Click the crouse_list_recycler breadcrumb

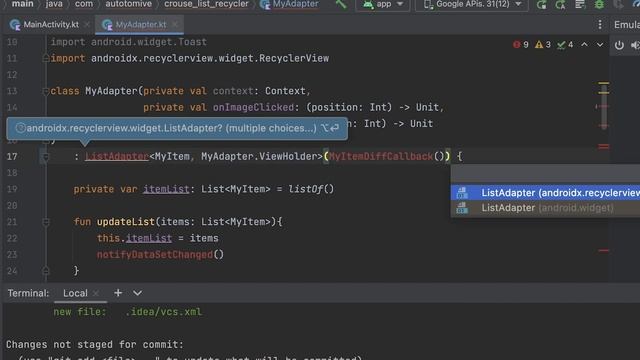click(206, 4)
